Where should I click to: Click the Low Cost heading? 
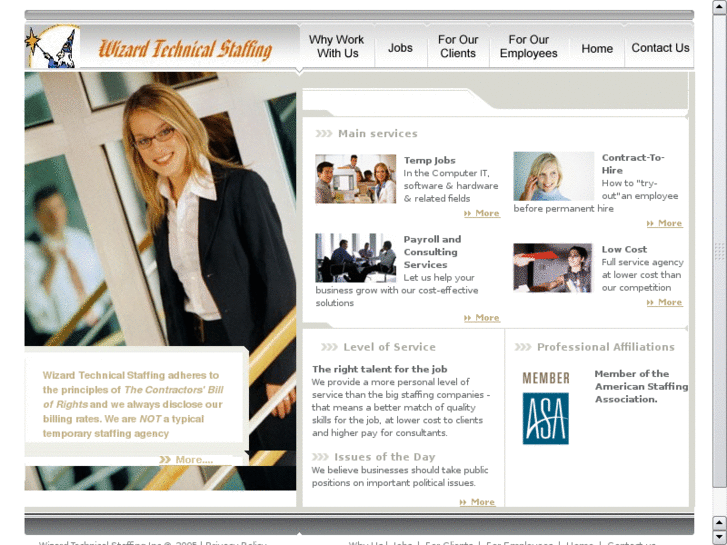624,249
